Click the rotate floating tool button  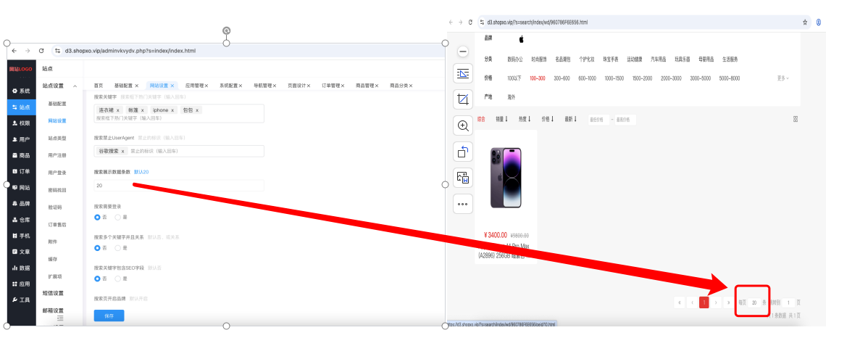[x=463, y=152]
